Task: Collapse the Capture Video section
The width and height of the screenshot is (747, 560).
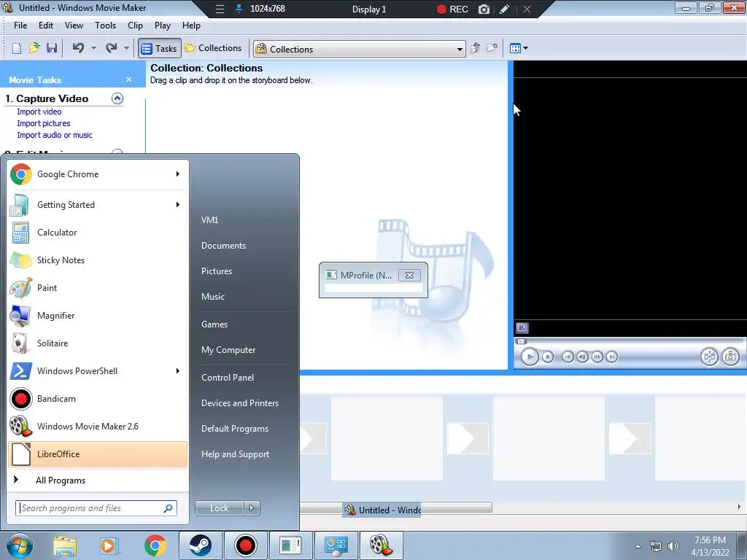Action: [x=117, y=98]
